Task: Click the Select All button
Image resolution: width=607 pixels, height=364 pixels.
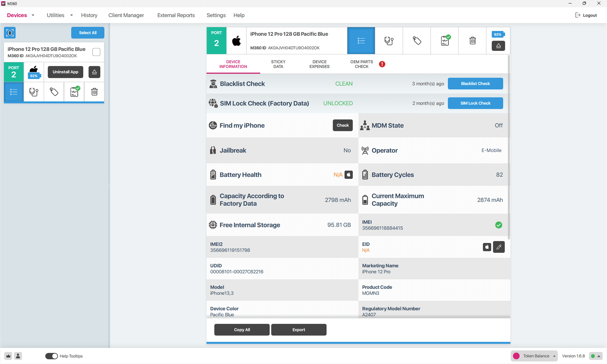Action: 88,33
